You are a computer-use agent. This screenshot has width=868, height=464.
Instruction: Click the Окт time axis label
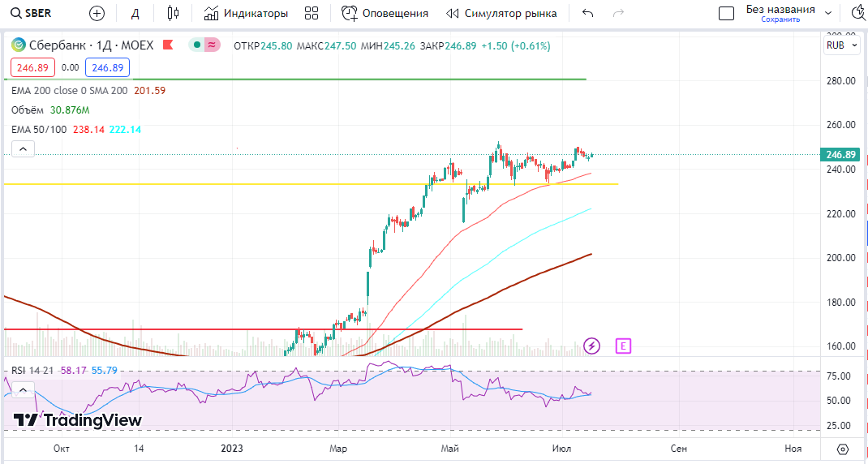point(62,449)
